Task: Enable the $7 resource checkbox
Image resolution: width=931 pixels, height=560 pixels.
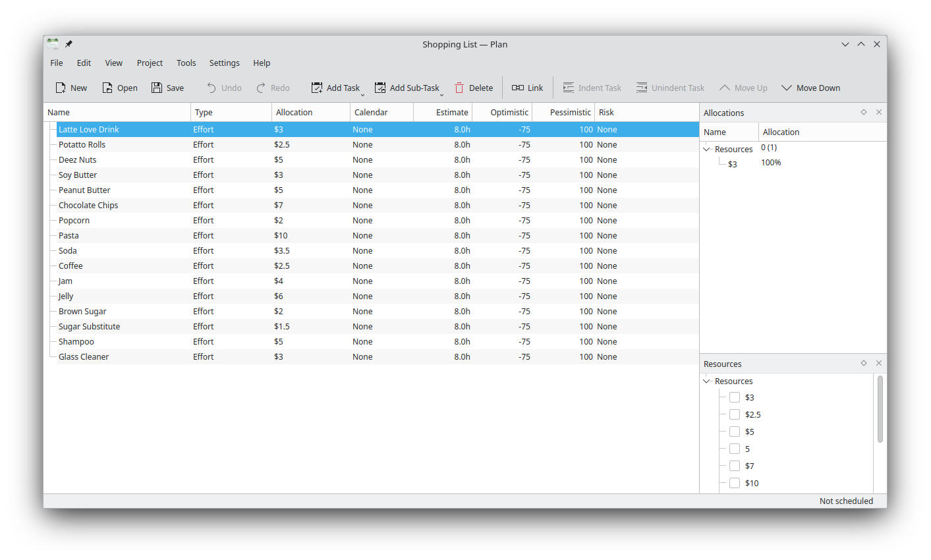Action: tap(735, 466)
